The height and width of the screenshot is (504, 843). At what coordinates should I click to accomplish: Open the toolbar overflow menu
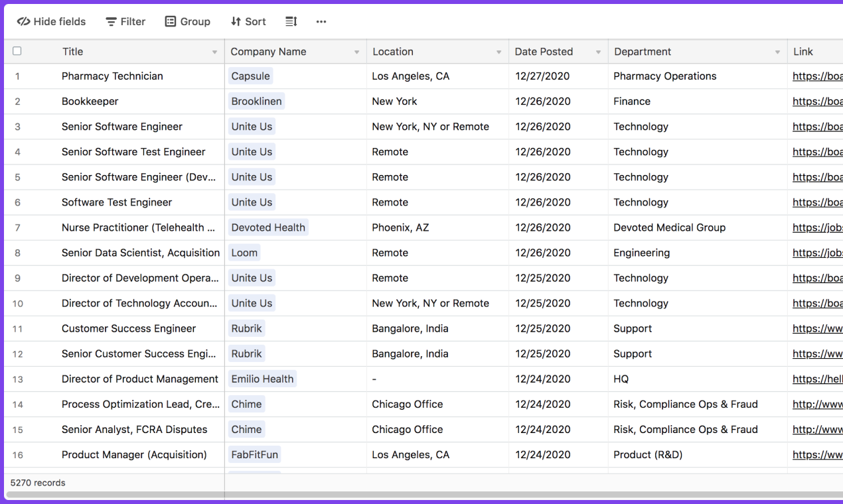pyautogui.click(x=321, y=21)
